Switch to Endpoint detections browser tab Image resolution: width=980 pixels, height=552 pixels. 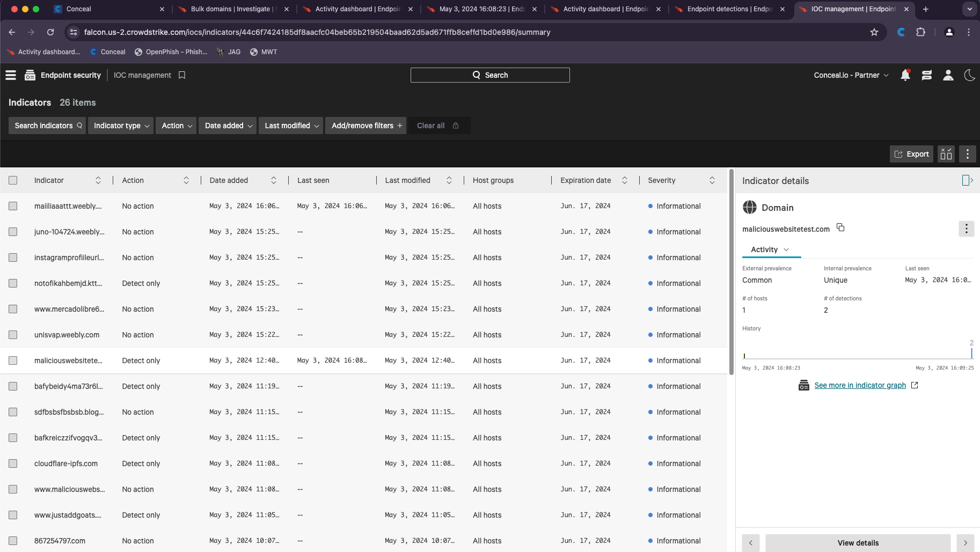pyautogui.click(x=729, y=9)
